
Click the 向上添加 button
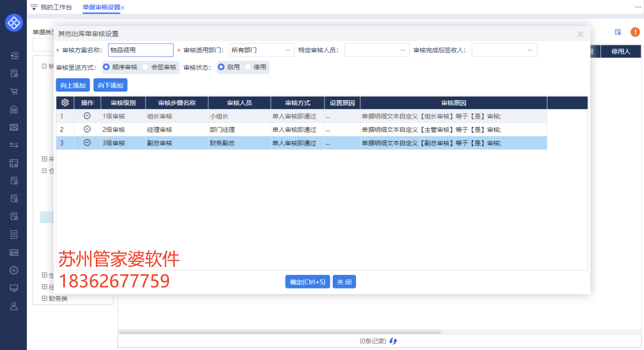click(x=73, y=85)
